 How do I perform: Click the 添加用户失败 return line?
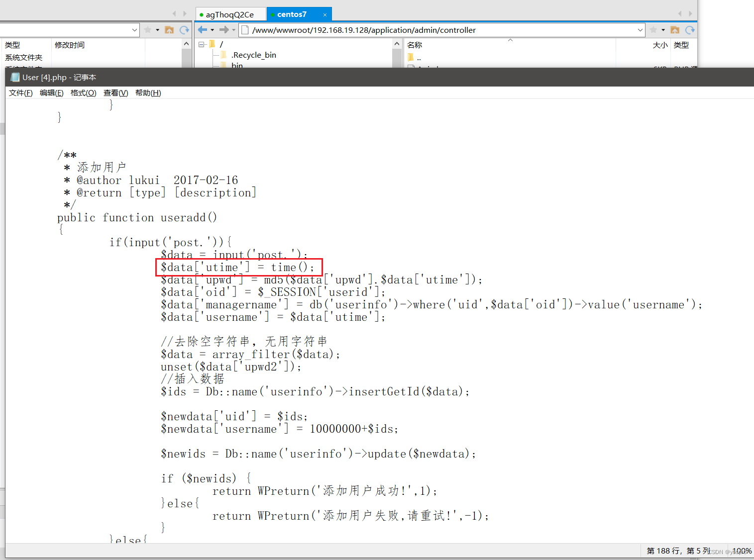pyautogui.click(x=351, y=516)
